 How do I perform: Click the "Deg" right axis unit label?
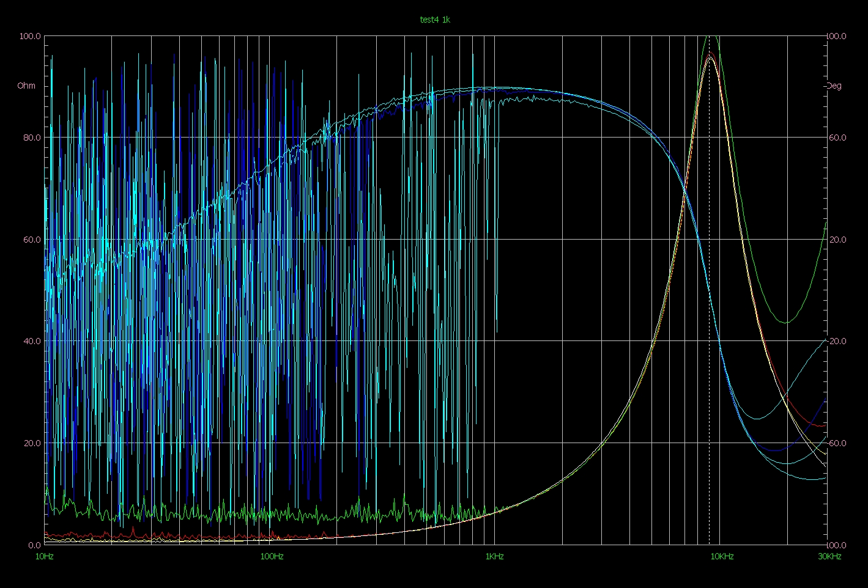coord(834,86)
